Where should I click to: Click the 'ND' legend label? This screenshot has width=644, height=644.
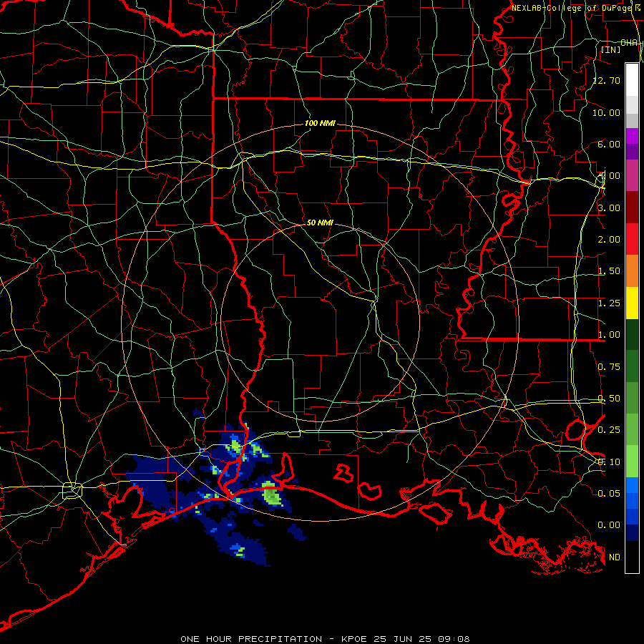(x=615, y=557)
